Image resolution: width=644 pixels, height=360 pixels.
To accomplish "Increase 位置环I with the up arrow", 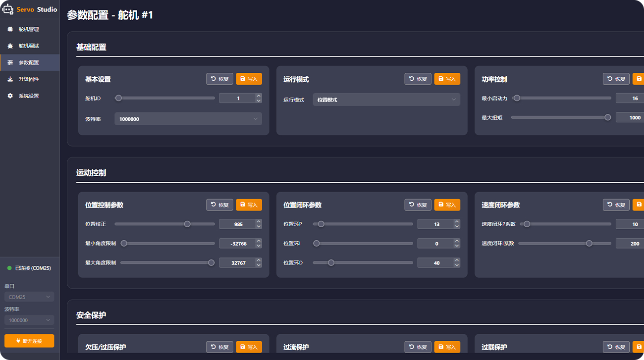I will point(457,241).
